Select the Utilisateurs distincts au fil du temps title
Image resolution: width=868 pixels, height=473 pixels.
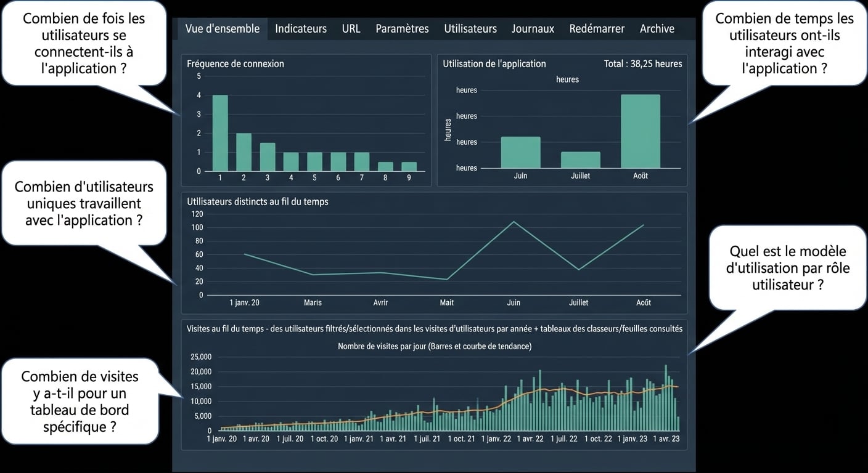(x=257, y=201)
